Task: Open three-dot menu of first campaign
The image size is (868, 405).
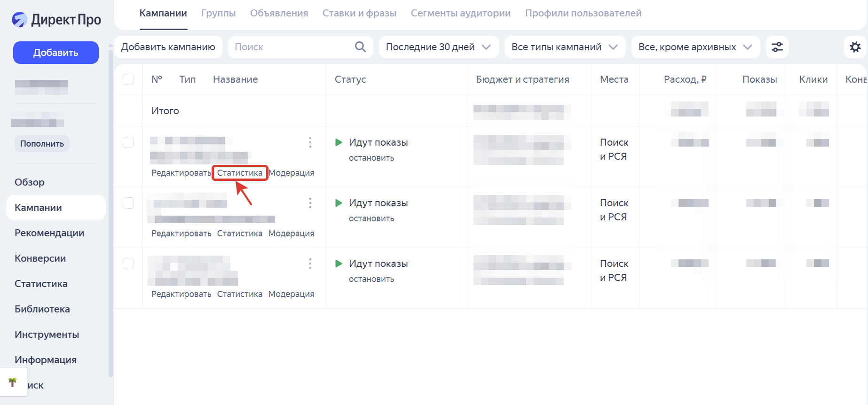Action: tap(310, 142)
